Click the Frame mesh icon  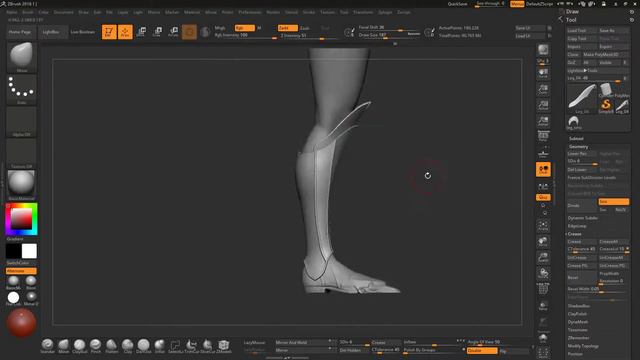543,226
